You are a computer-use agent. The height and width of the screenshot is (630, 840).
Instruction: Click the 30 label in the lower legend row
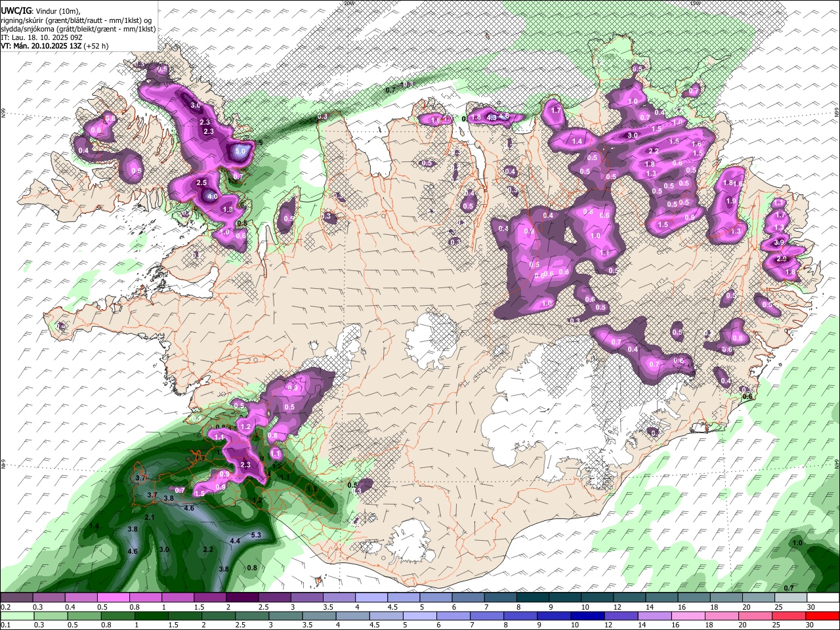[x=809, y=625]
